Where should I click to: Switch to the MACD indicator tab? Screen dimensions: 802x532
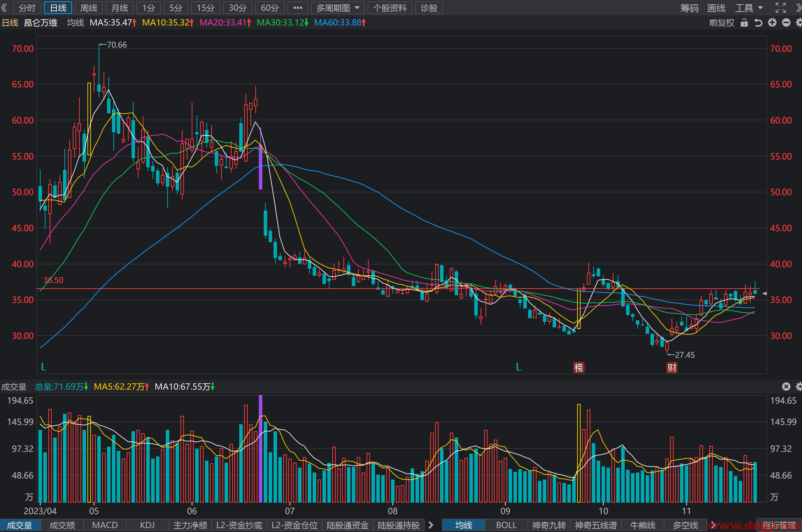[x=105, y=525]
